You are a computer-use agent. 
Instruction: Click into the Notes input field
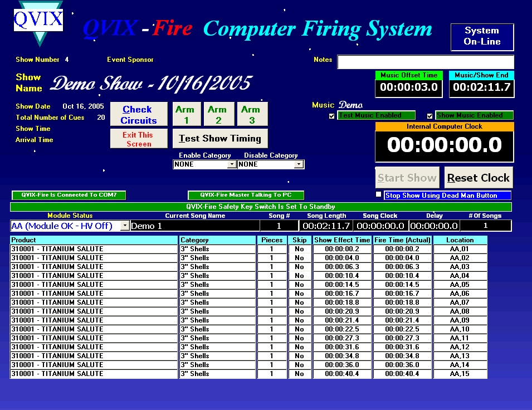[426, 62]
